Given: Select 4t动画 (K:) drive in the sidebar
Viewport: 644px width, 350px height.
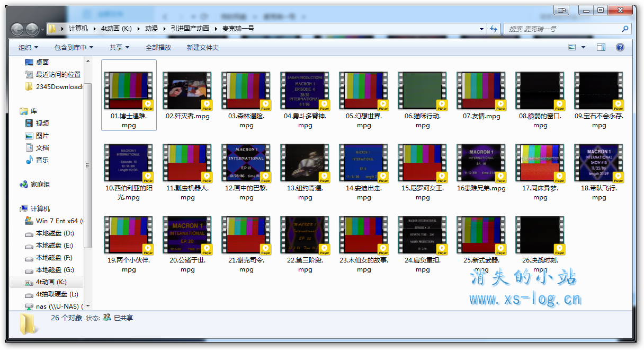Looking at the screenshot, I should coord(46,282).
